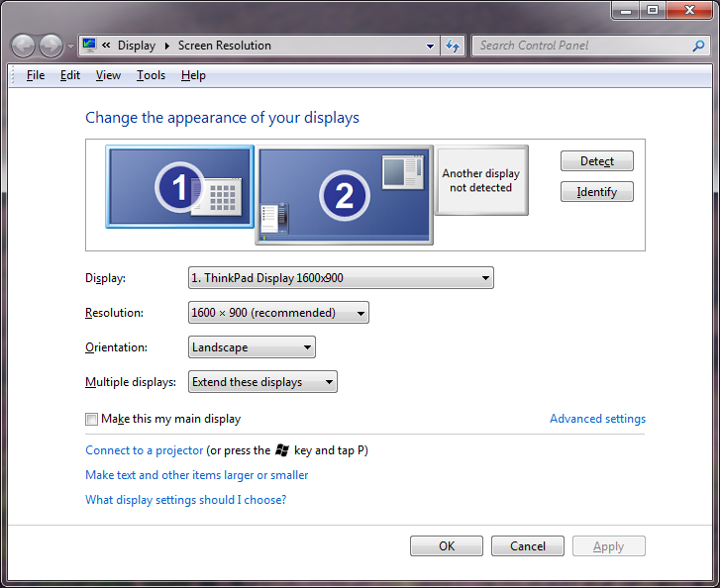Click the 'Another display not detected' box
The width and height of the screenshot is (720, 588).
click(481, 180)
